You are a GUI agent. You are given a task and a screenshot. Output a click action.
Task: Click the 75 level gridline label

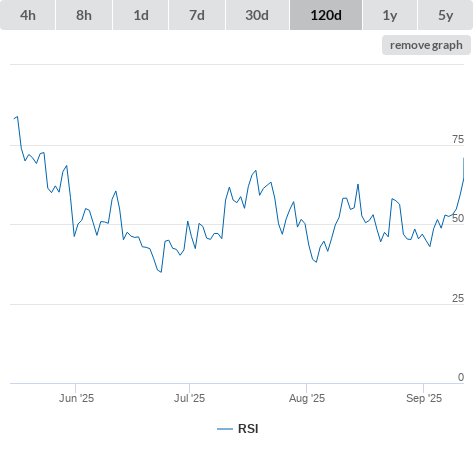(458, 139)
